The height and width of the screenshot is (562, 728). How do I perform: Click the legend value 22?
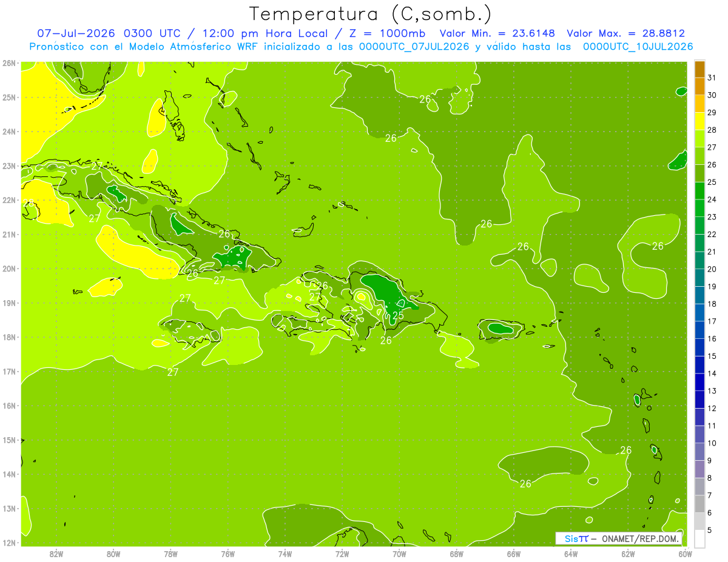(x=712, y=234)
